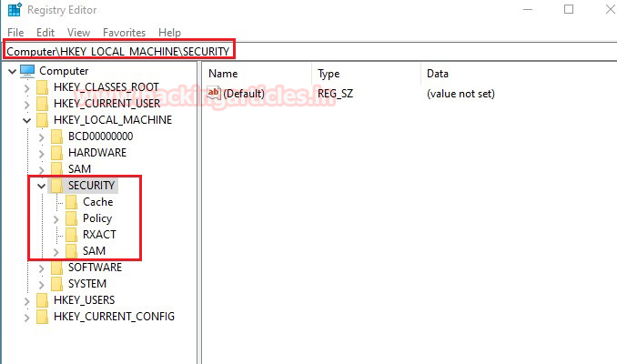
Task: Select the Cache subkey
Action: pos(98,202)
